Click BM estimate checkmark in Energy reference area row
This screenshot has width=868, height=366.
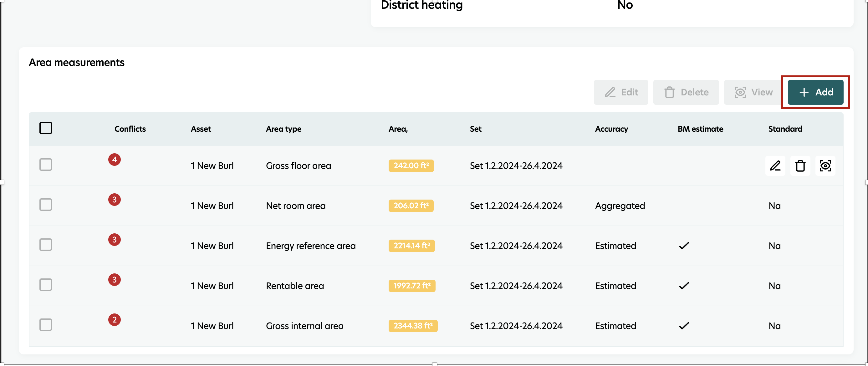684,246
